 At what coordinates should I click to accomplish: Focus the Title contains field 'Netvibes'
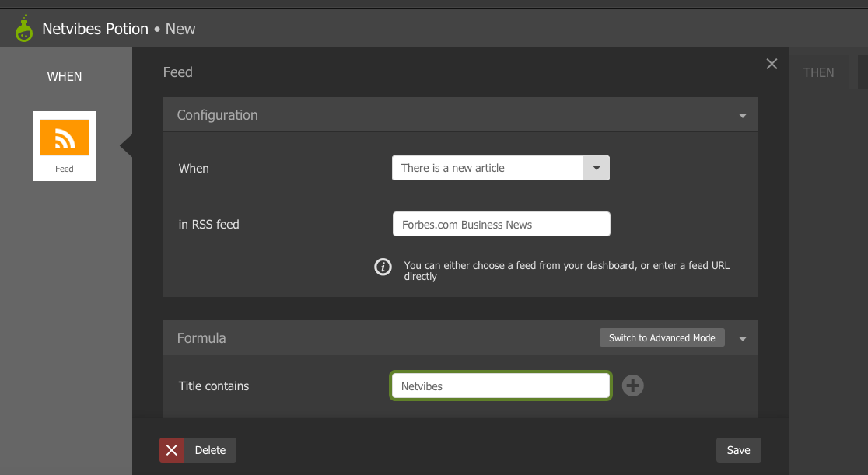[501, 386]
